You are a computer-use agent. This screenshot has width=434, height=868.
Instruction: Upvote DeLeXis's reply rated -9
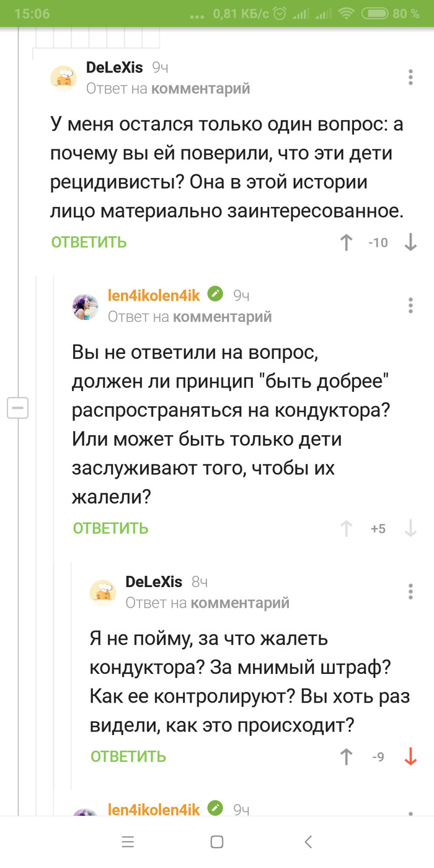(347, 756)
